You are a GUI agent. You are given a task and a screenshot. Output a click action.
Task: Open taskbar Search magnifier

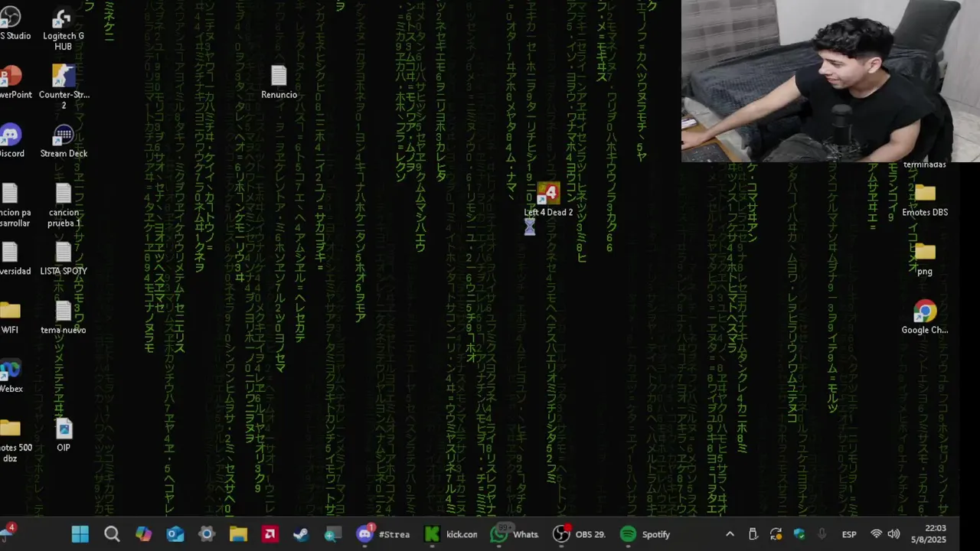(112, 534)
